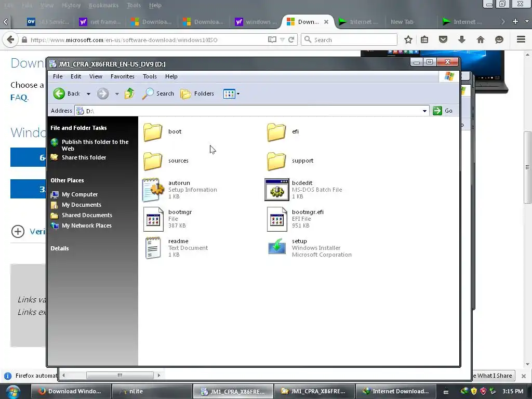This screenshot has height=399, width=532.
Task: Open the File menu in Explorer
Action: tap(58, 76)
